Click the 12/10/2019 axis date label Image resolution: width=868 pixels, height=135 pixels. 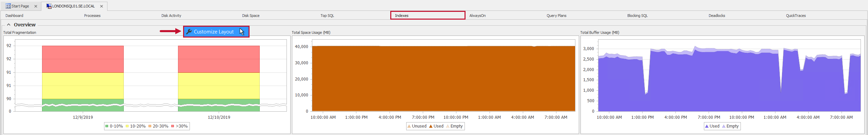(219, 117)
